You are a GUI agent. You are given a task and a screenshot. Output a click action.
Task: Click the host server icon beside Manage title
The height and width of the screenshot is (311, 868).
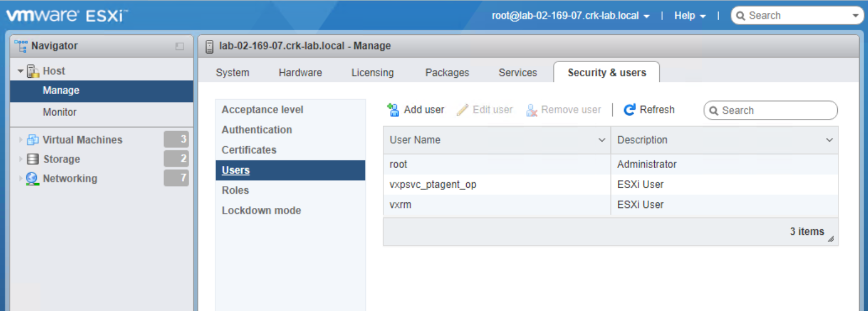click(x=209, y=46)
